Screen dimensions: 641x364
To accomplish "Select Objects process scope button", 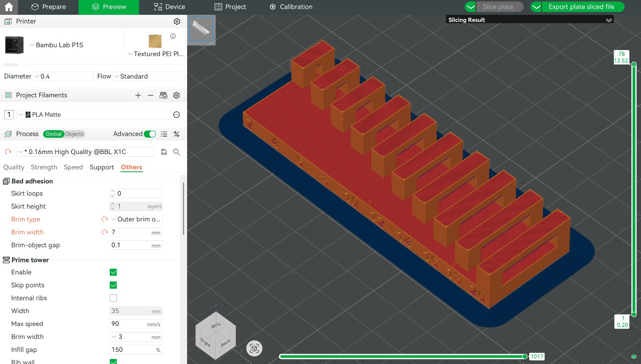I will click(75, 134).
